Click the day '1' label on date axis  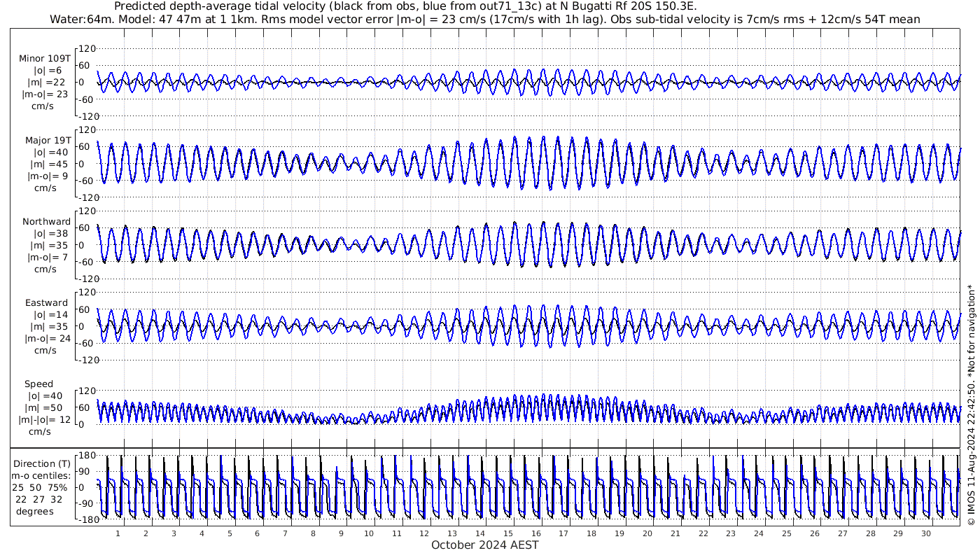(x=118, y=533)
